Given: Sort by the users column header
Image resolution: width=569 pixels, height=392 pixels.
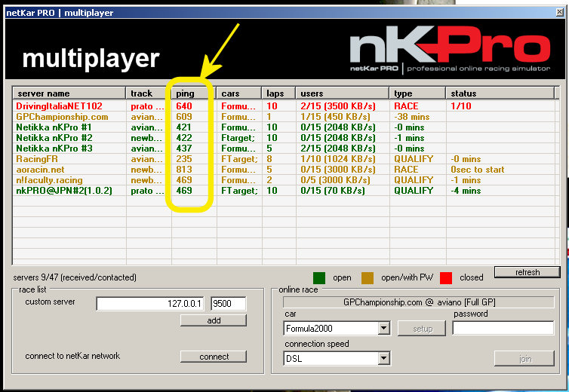Looking at the screenshot, I should pos(342,93).
